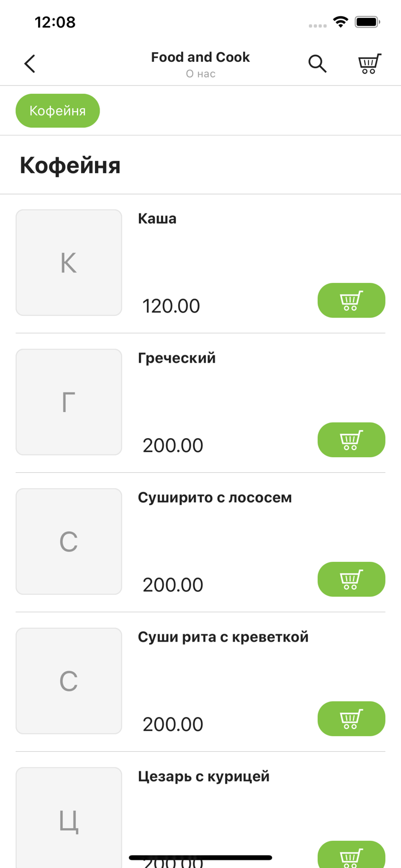401x868 pixels.
Task: Tap the Каша product thumbnail
Action: [68, 262]
